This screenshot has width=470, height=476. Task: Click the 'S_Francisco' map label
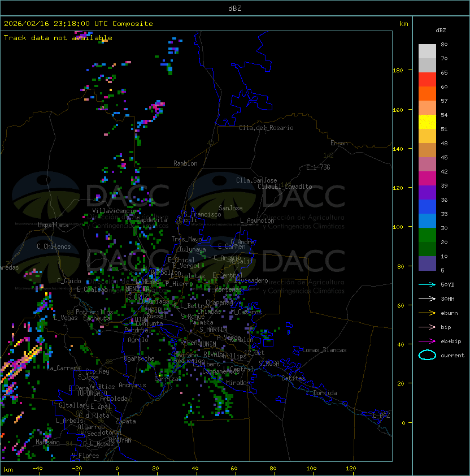coord(202,214)
